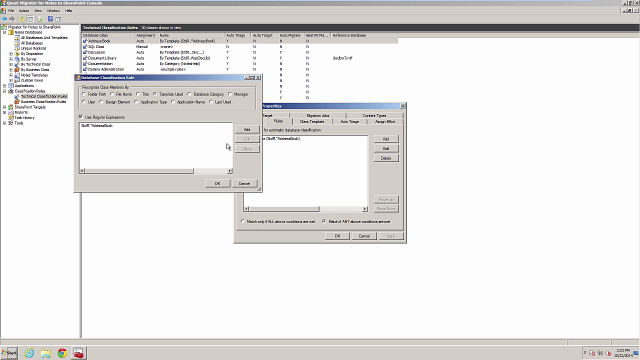The width and height of the screenshot is (640, 360).
Task: Click the Up one level folder toolbar icon
Action: [x=22, y=19]
